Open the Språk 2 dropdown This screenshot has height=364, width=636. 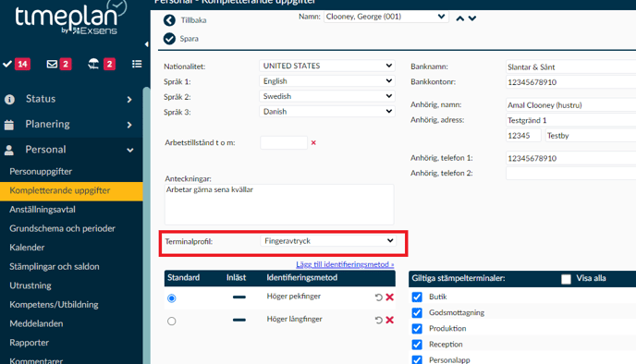tap(327, 96)
